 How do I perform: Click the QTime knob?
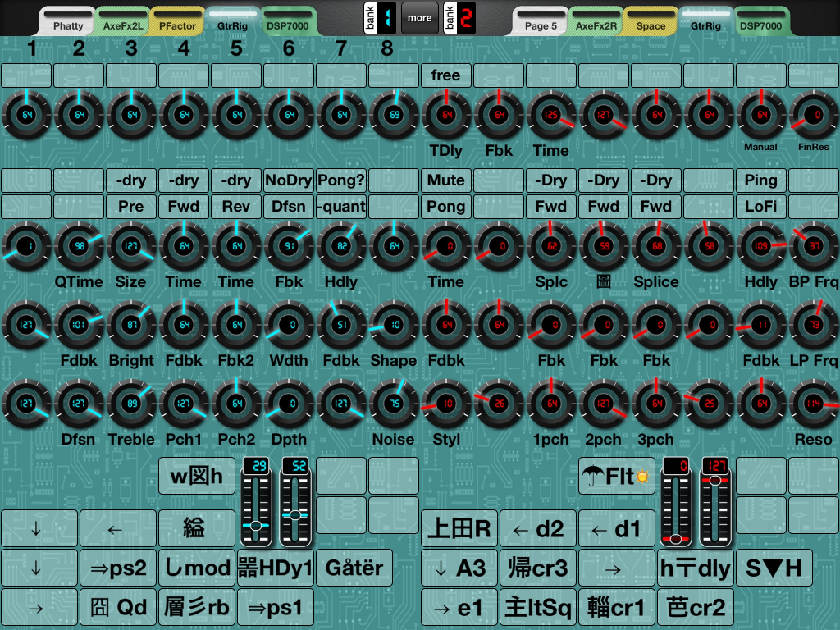[79, 246]
